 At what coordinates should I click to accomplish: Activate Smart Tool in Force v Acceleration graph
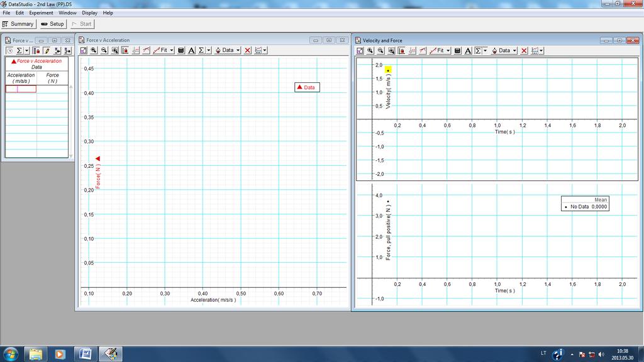point(136,50)
